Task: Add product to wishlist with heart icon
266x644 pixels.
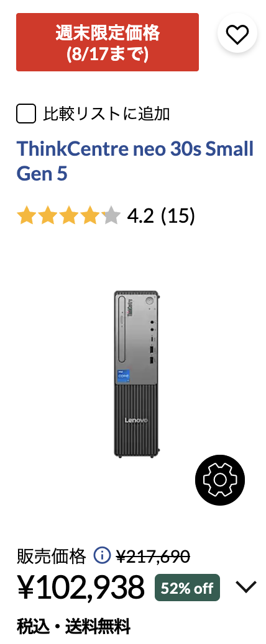Action: click(237, 34)
